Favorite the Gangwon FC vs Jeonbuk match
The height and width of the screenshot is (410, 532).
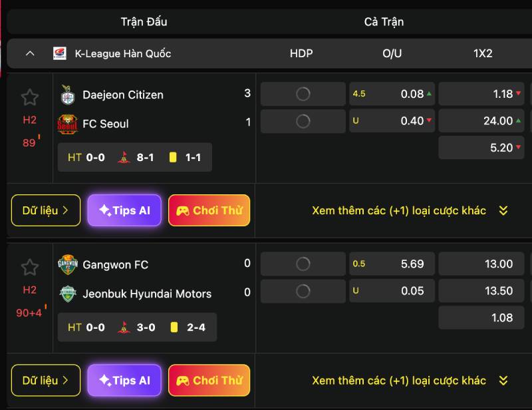pos(29,268)
